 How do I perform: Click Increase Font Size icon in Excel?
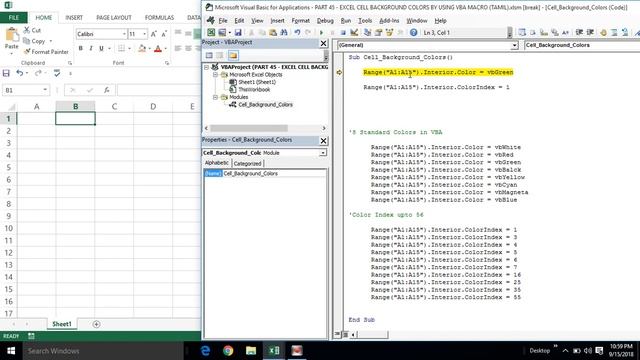pos(153,34)
